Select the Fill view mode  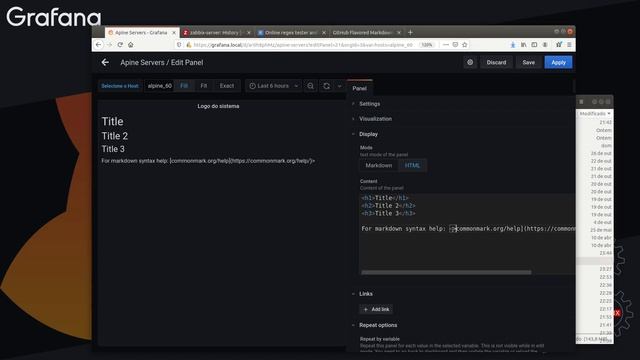184,86
